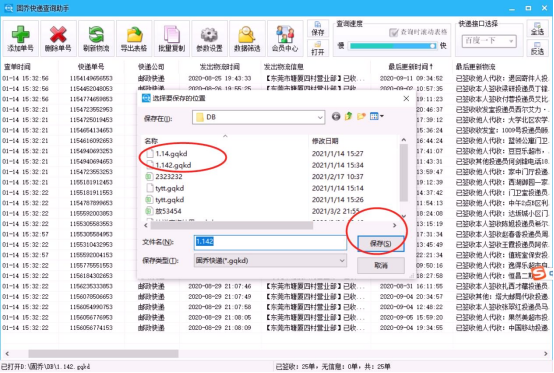Click the 保存(S) button in dialog

coord(381,243)
